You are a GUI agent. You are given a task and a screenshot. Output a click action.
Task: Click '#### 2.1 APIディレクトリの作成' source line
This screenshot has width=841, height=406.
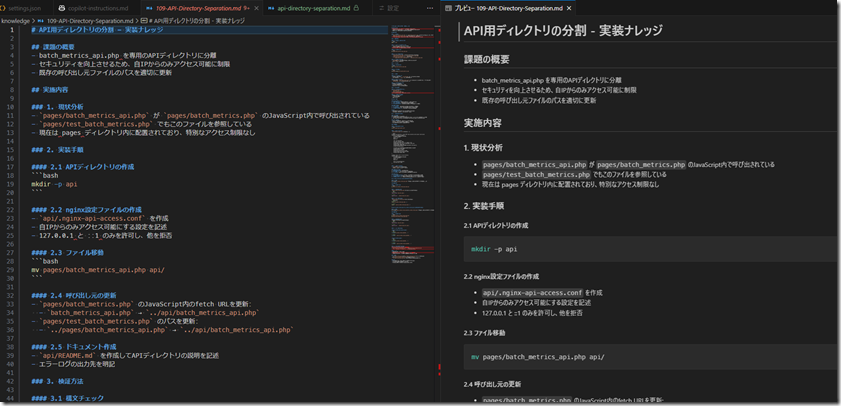click(83, 167)
